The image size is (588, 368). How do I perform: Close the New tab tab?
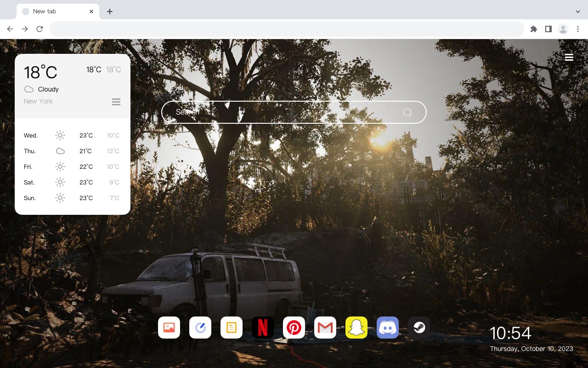pyautogui.click(x=91, y=11)
